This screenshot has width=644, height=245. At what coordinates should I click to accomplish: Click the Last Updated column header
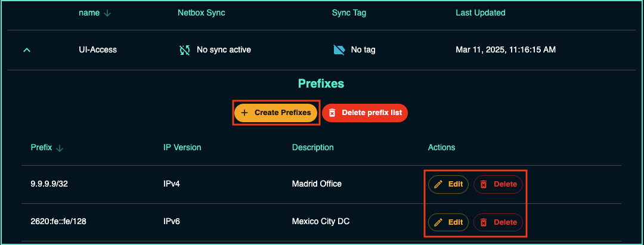(480, 13)
